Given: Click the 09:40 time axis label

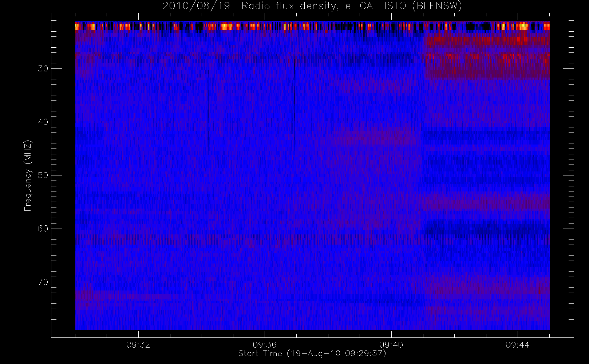Looking at the screenshot, I should pos(391,345).
